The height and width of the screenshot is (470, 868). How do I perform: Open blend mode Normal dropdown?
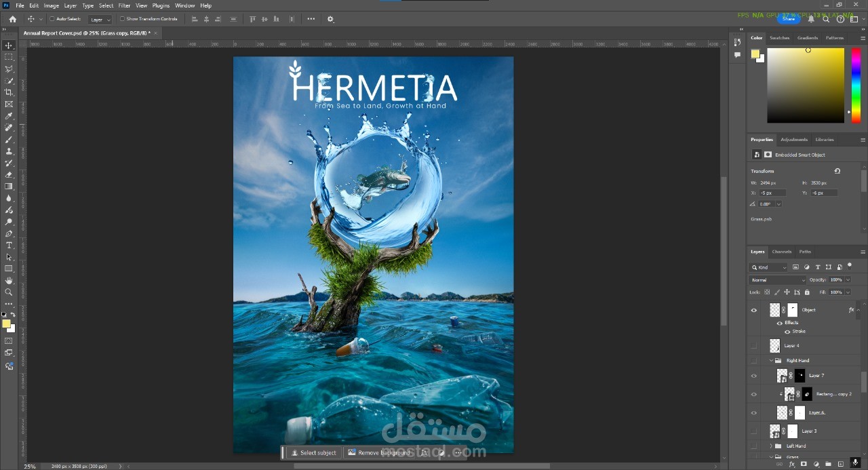(777, 280)
